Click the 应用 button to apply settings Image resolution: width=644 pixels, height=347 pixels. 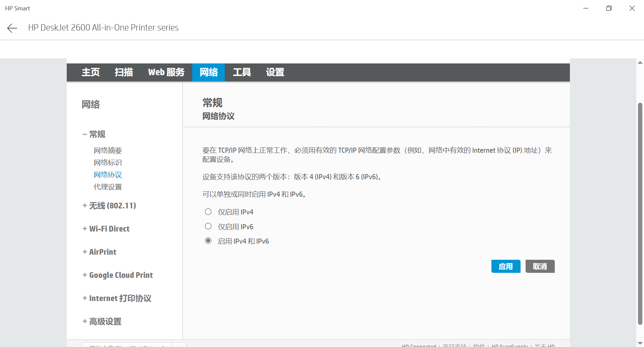point(505,266)
